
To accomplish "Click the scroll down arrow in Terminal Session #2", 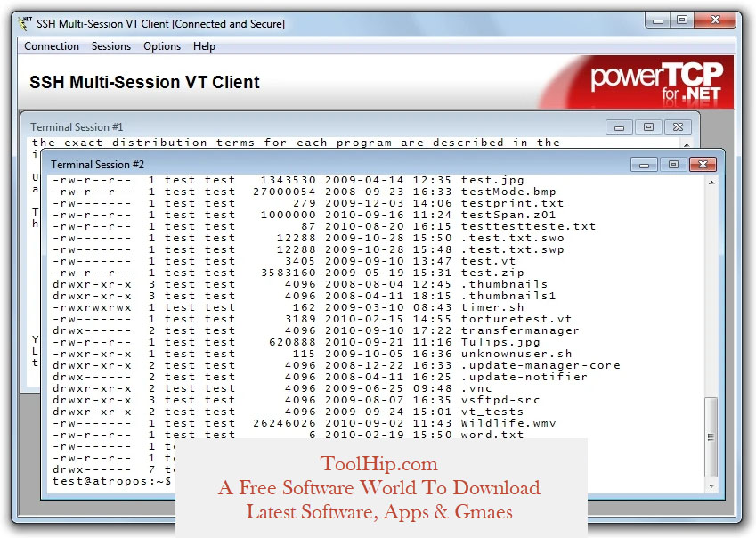I will click(x=711, y=486).
